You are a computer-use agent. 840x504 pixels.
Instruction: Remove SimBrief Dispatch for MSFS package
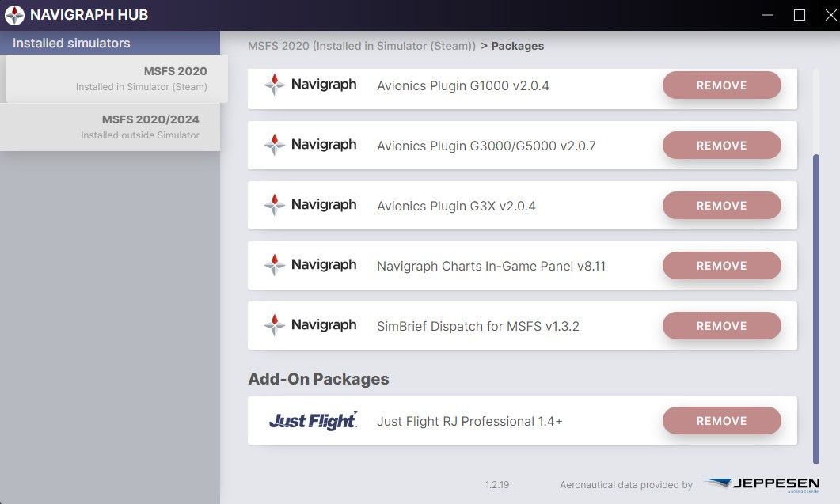(x=721, y=326)
